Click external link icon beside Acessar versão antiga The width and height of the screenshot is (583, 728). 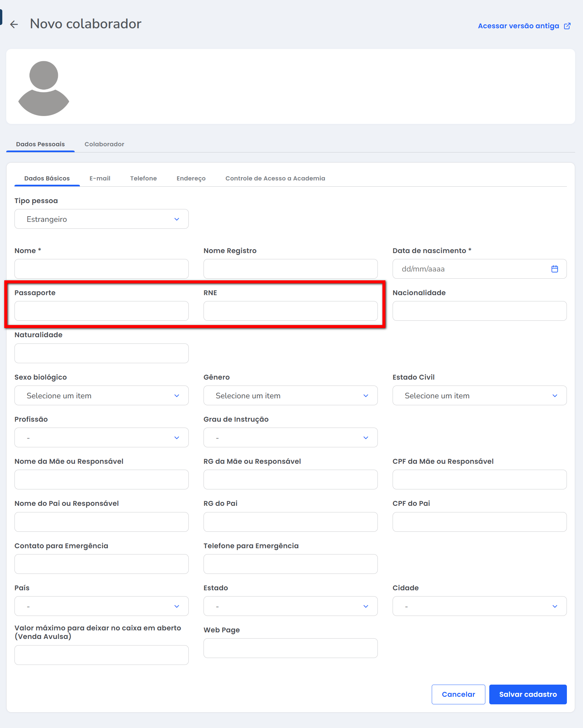[x=567, y=26]
